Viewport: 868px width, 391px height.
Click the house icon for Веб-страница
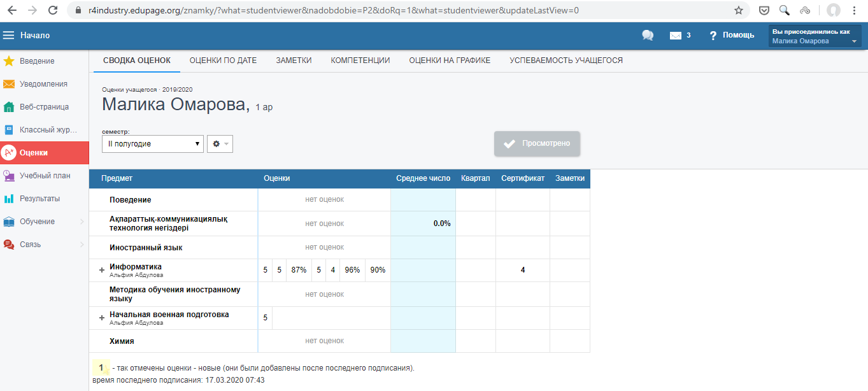(x=9, y=107)
